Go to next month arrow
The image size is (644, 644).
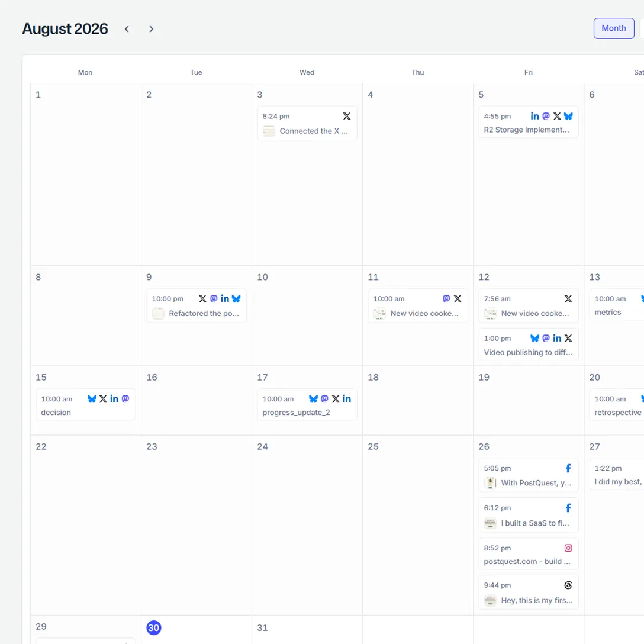(151, 29)
